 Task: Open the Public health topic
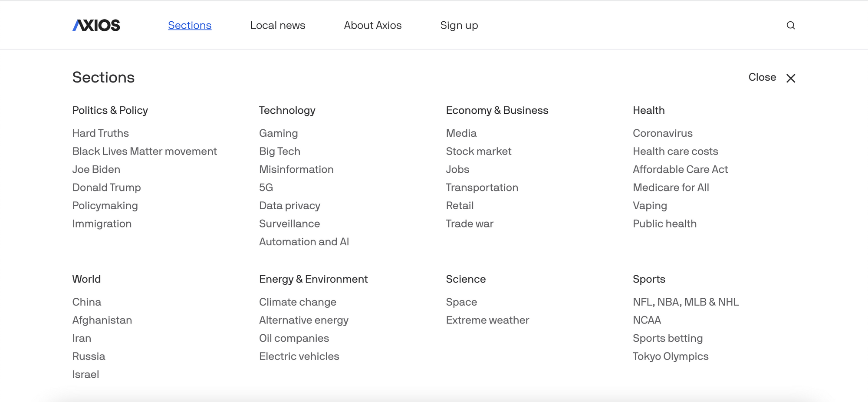(665, 224)
